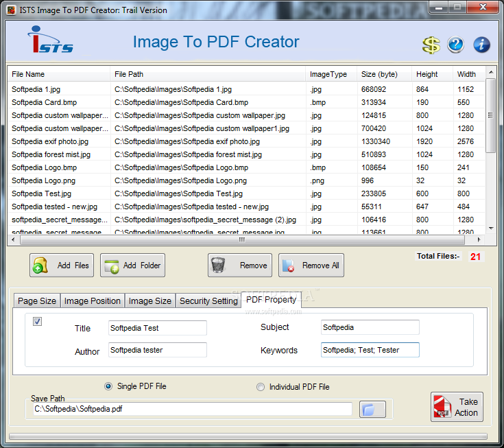The image size is (504, 448).
Task: Select the PDF Property tab
Action: [x=271, y=300]
